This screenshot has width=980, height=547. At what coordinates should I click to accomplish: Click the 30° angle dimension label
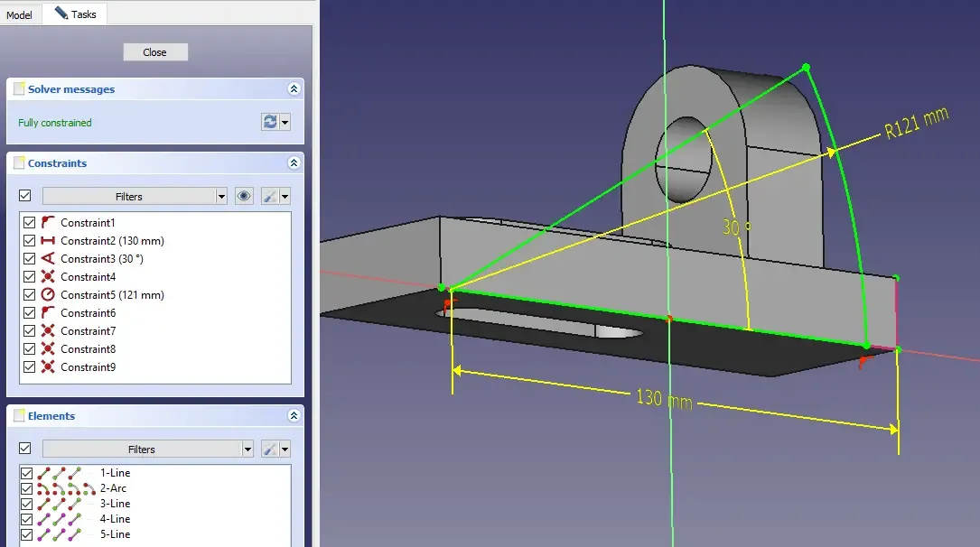736,227
